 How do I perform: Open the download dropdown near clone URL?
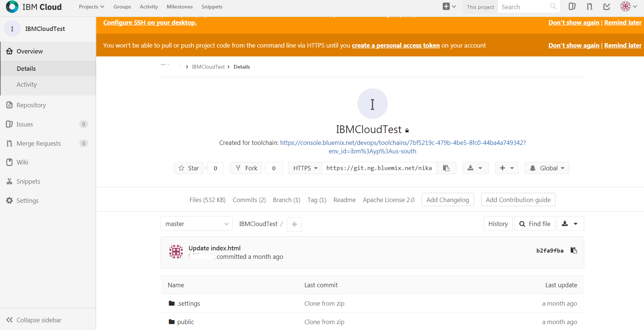476,168
